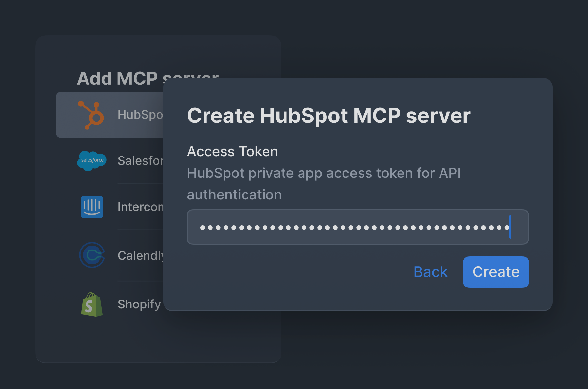Click the HubSpot sprocket logo icon

[x=91, y=115]
